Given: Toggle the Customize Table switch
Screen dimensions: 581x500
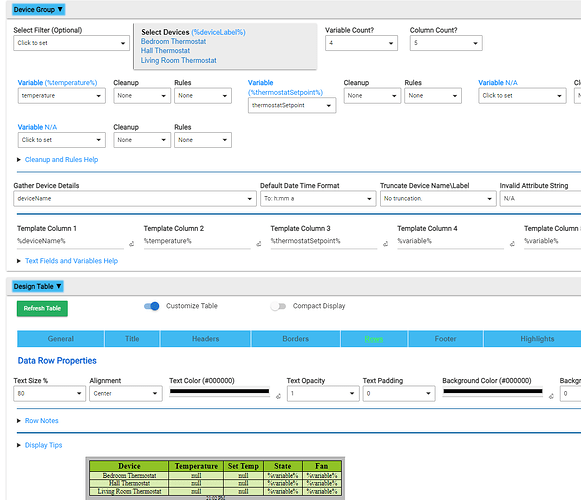Looking at the screenshot, I should (x=152, y=306).
